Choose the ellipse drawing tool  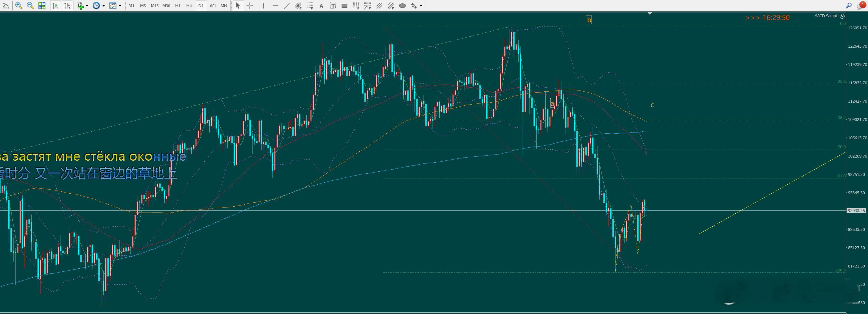click(402, 6)
